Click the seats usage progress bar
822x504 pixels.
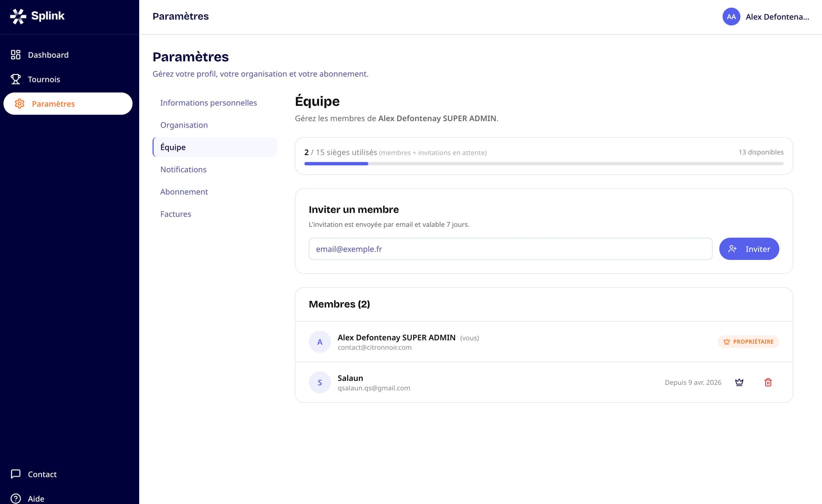[544, 164]
